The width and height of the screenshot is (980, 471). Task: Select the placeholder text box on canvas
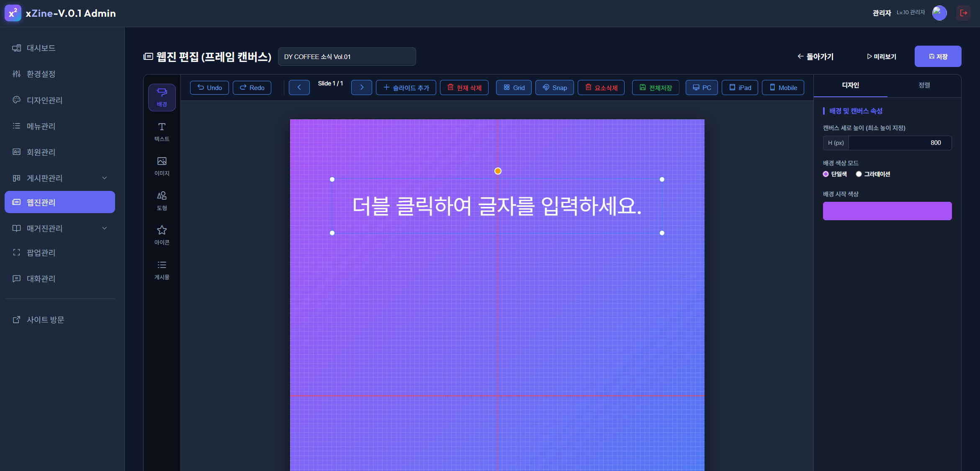[497, 206]
